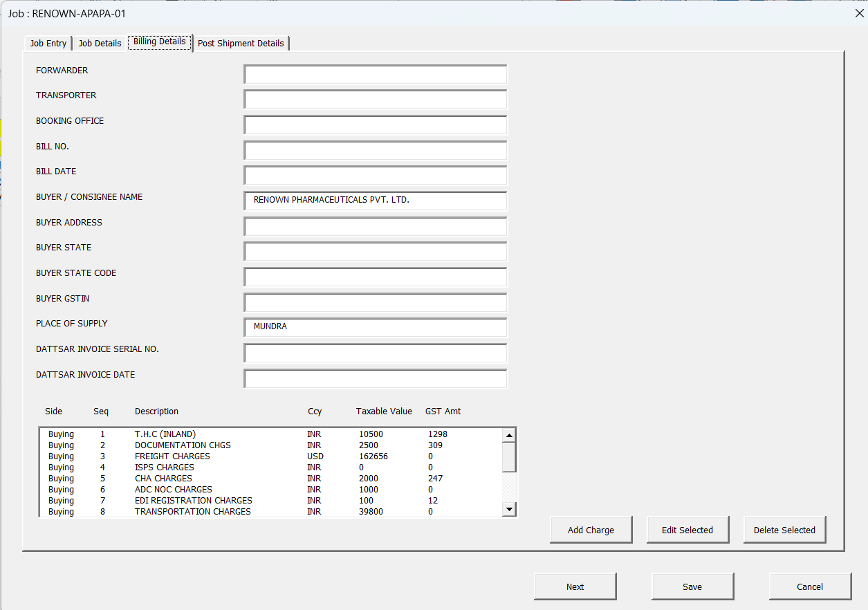Close the Job RENOWN-APAPA-01 window
The width and height of the screenshot is (868, 610).
(860, 12)
